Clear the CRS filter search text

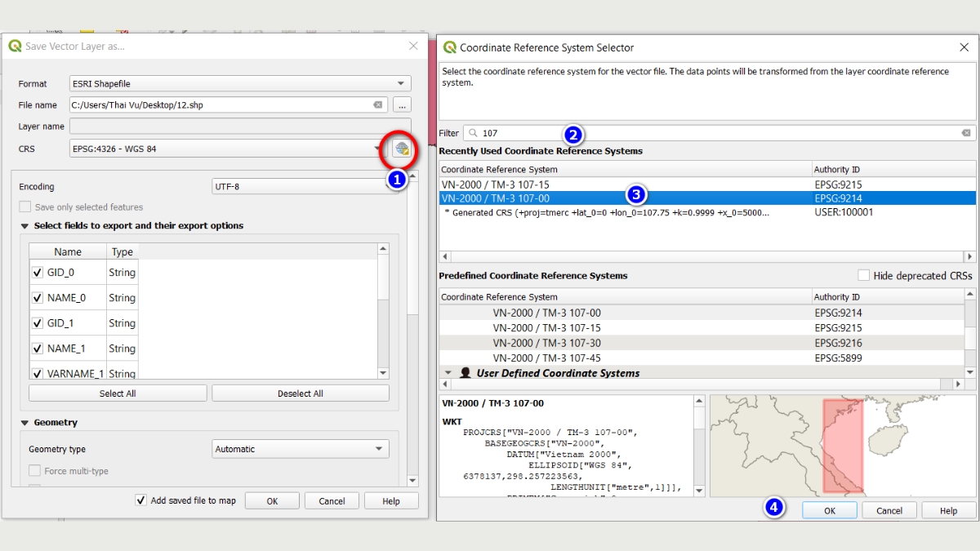click(966, 132)
